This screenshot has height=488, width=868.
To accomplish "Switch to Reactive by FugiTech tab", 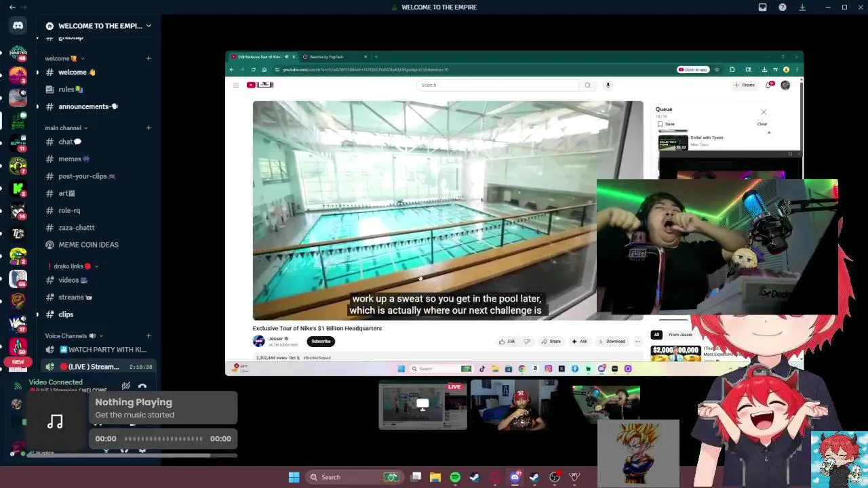I will [x=335, y=57].
